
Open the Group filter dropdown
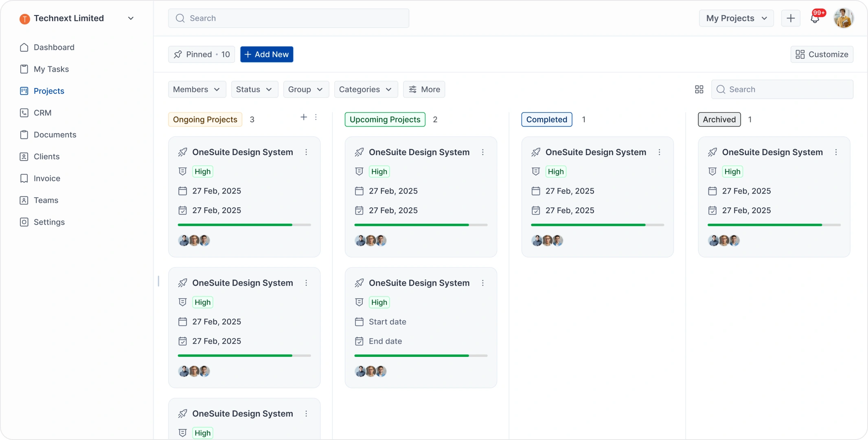pyautogui.click(x=306, y=89)
